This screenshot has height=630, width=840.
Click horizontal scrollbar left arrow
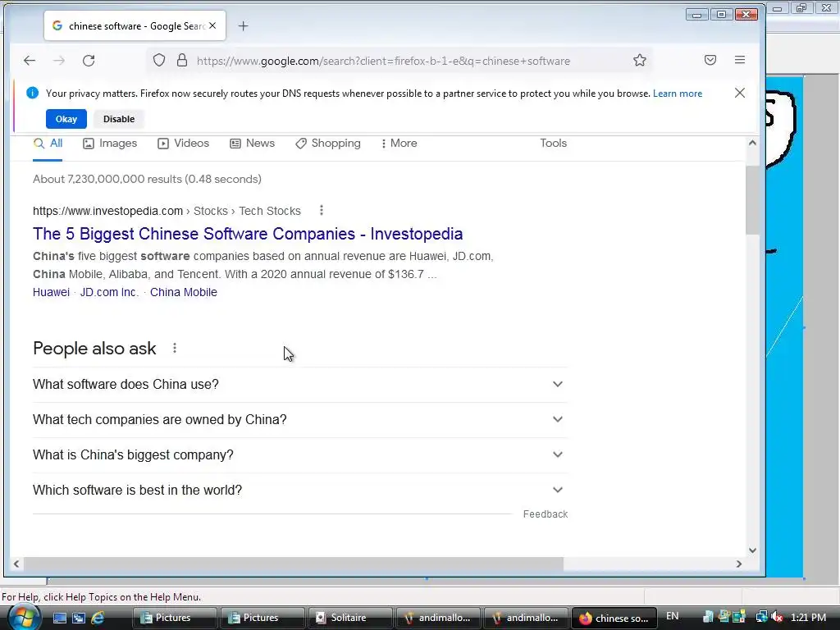pos(16,564)
